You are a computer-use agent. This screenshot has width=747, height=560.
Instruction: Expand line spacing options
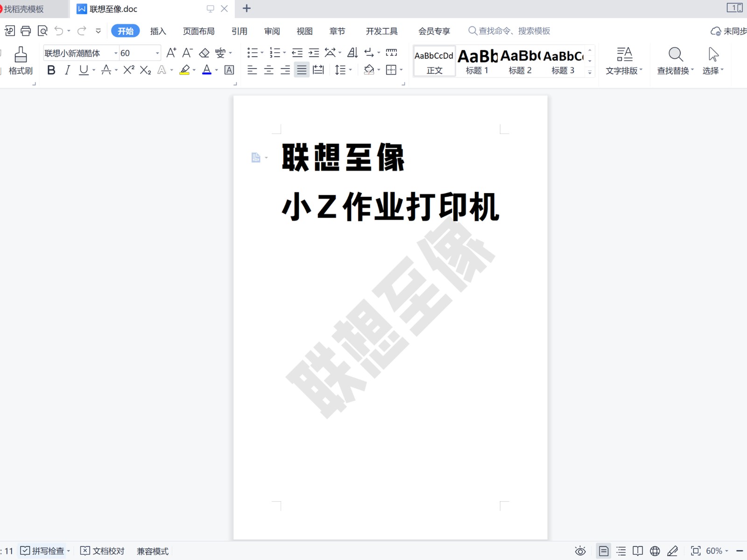351,70
